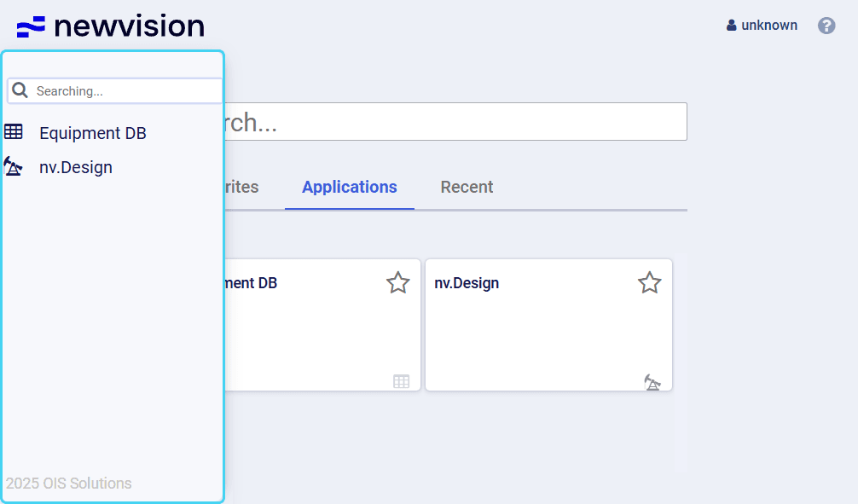The height and width of the screenshot is (504, 858).
Task: Open the help question mark icon
Action: point(826,26)
